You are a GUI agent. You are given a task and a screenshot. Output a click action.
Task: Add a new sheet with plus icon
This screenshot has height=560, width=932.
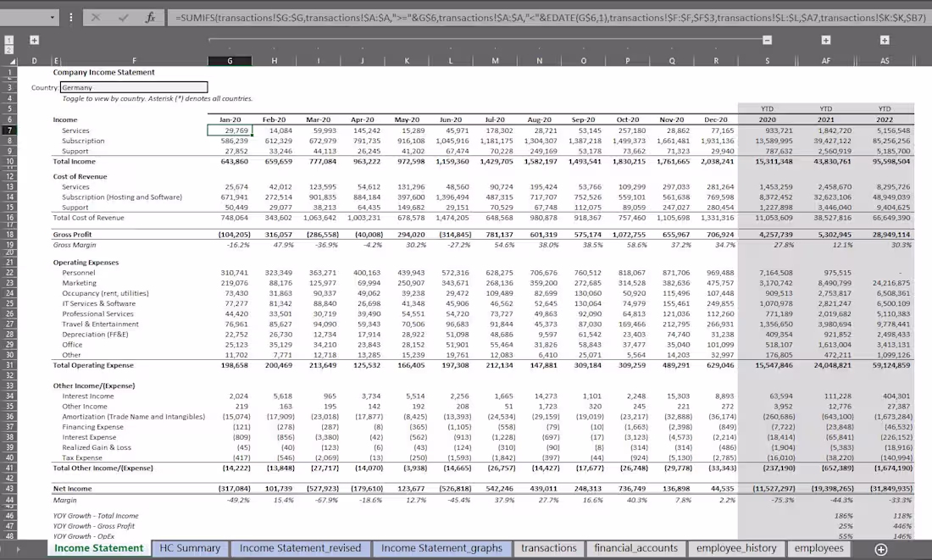(x=881, y=549)
